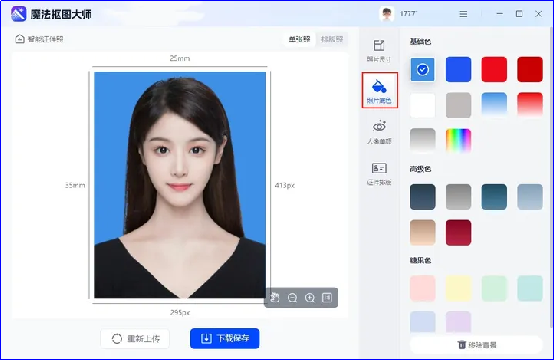Image resolution: width=554 pixels, height=360 pixels.
Task: Pick the royal blue basic color swatch
Action: [x=459, y=69]
